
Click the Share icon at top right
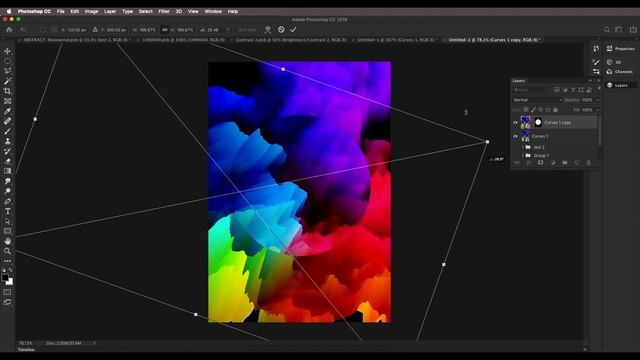[633, 29]
